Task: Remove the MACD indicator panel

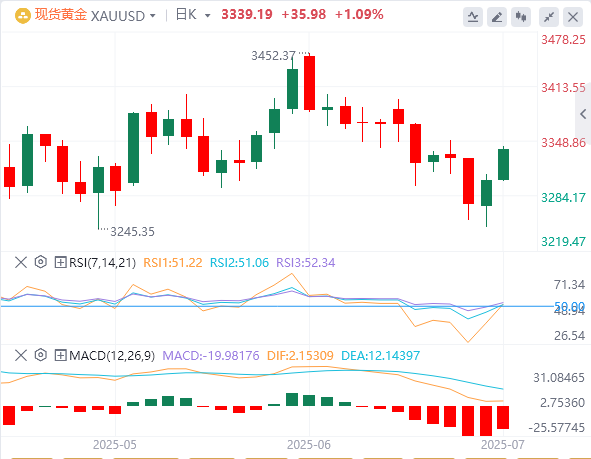Action: pos(21,355)
